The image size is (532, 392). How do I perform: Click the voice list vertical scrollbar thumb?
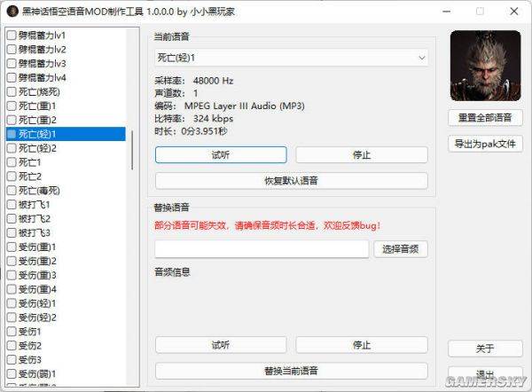tap(132, 150)
